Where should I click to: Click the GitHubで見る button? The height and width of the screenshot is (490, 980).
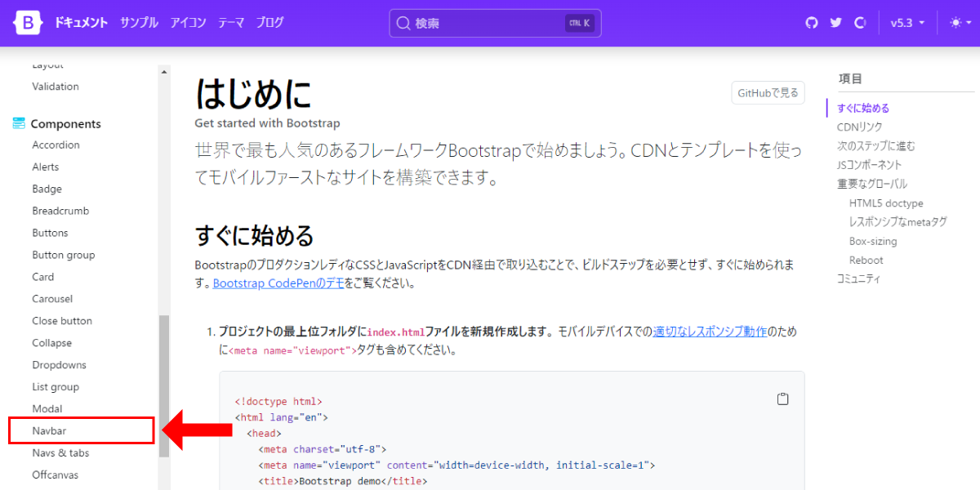(768, 93)
